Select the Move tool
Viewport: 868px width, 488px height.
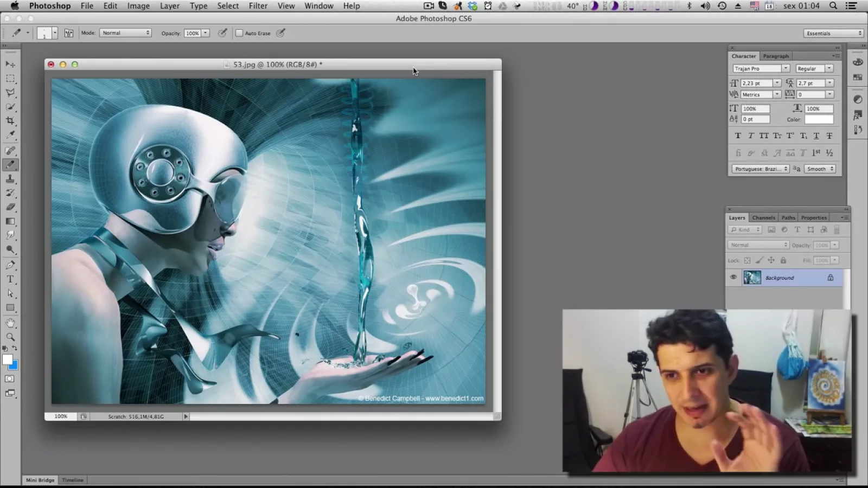pyautogui.click(x=10, y=65)
